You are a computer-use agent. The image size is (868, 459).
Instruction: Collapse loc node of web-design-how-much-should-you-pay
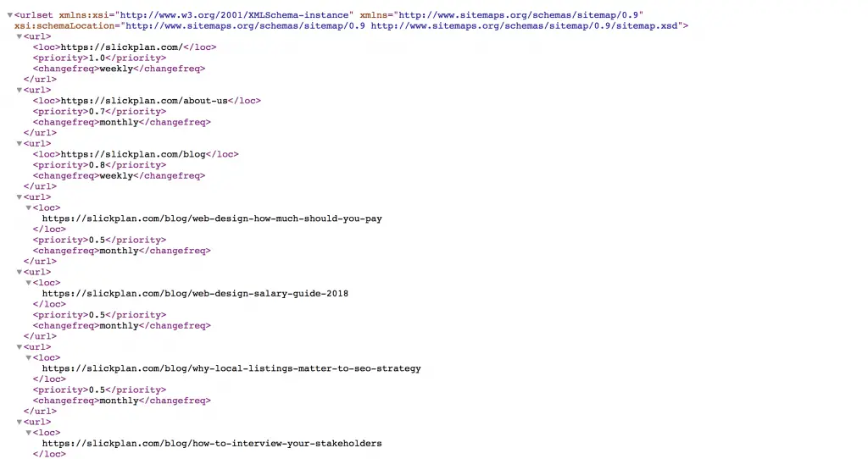28,208
